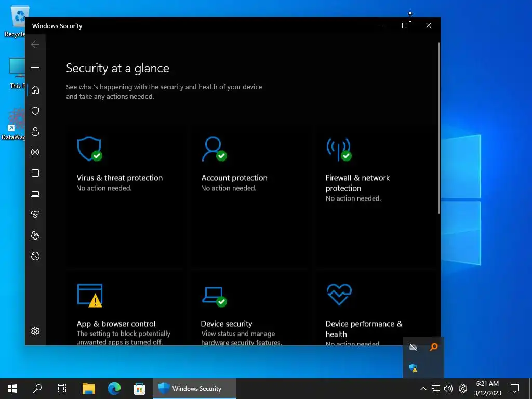The width and height of the screenshot is (532, 399).
Task: Open Account protection person sidebar icon
Action: point(35,131)
